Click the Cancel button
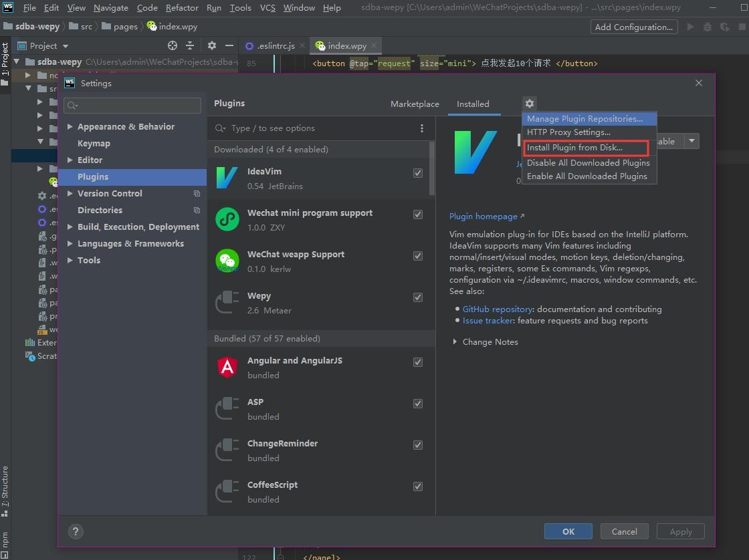Viewport: 749px width, 560px height. tap(625, 531)
